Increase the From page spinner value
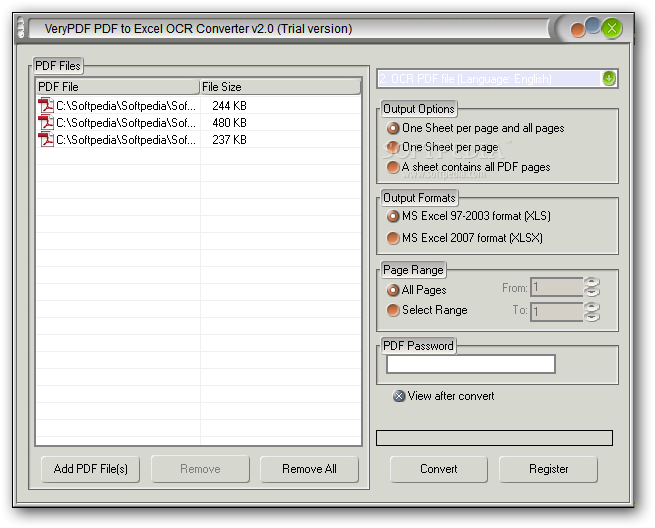 tap(592, 282)
